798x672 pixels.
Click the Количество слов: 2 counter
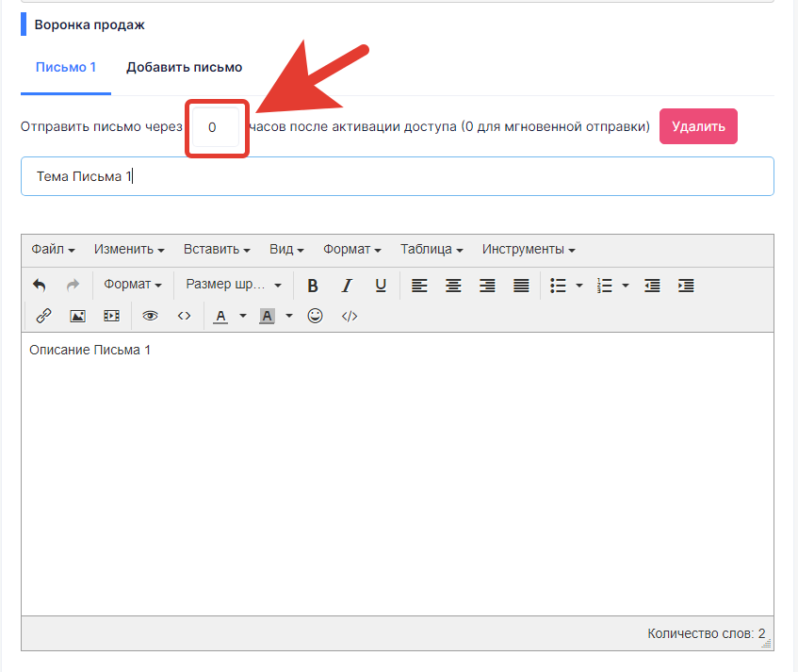point(707,633)
